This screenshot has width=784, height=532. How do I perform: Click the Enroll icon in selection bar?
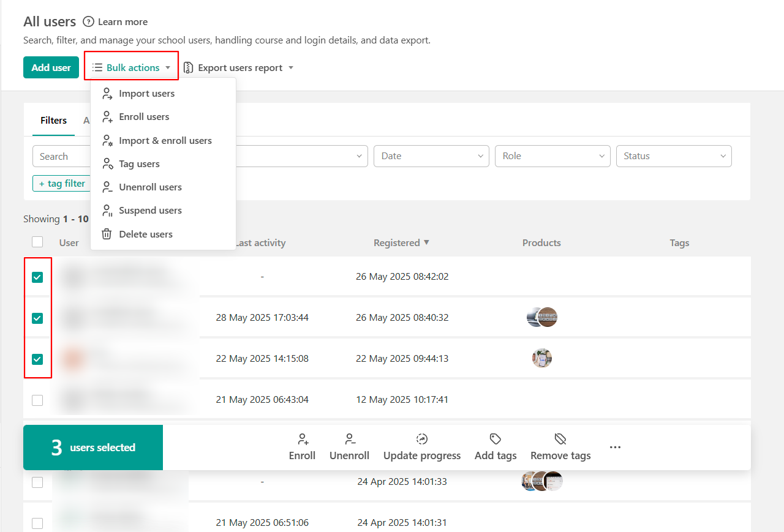coord(303,439)
